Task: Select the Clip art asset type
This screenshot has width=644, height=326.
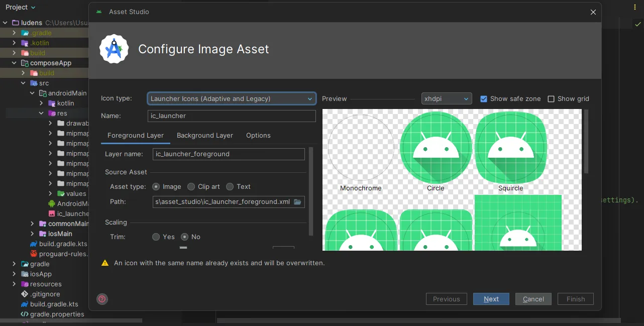Action: click(x=191, y=186)
